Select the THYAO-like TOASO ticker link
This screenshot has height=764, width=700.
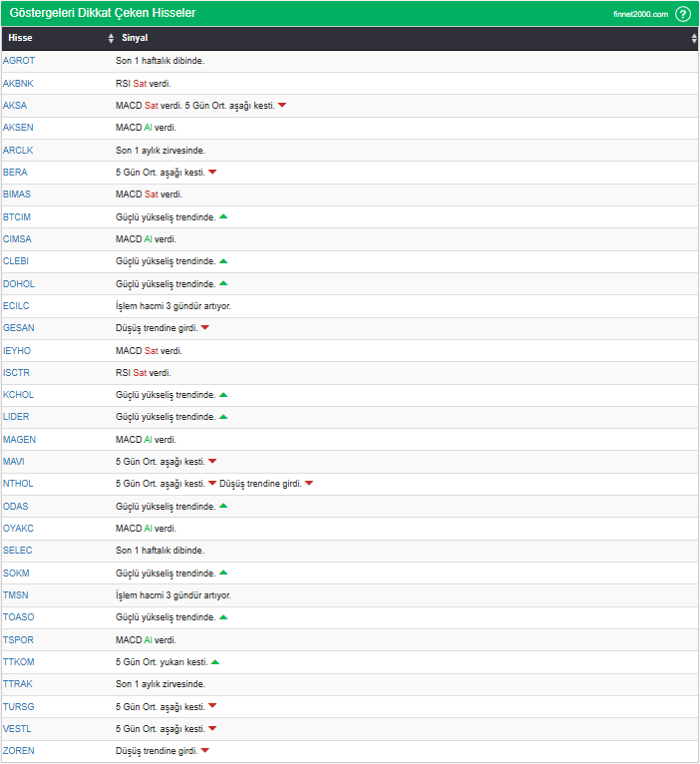[19, 617]
